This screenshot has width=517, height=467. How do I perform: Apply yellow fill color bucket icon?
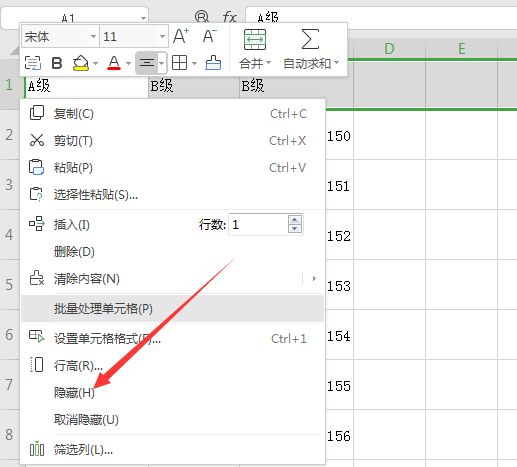click(x=81, y=63)
